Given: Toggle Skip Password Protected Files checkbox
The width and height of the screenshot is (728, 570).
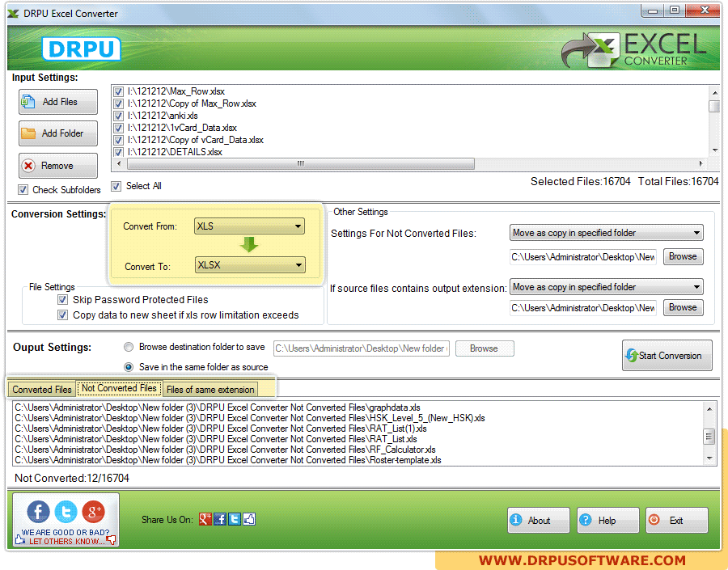Looking at the screenshot, I should point(62,300).
